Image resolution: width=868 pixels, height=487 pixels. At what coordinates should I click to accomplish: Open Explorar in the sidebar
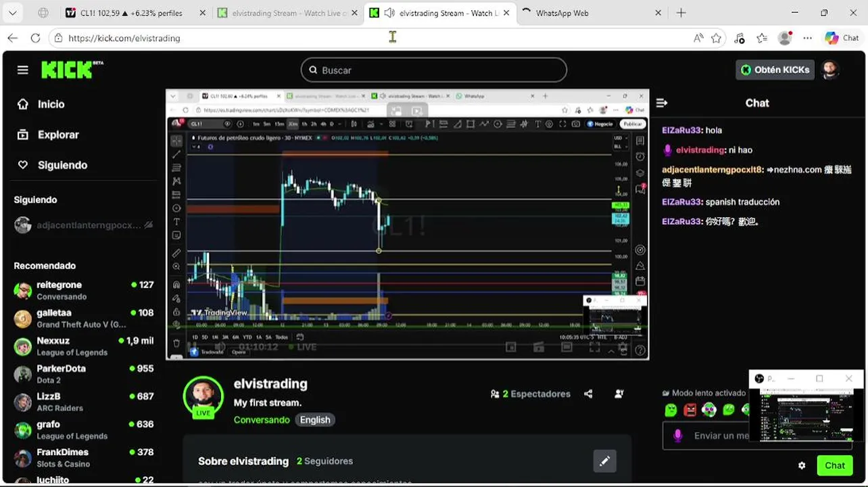coord(48,135)
